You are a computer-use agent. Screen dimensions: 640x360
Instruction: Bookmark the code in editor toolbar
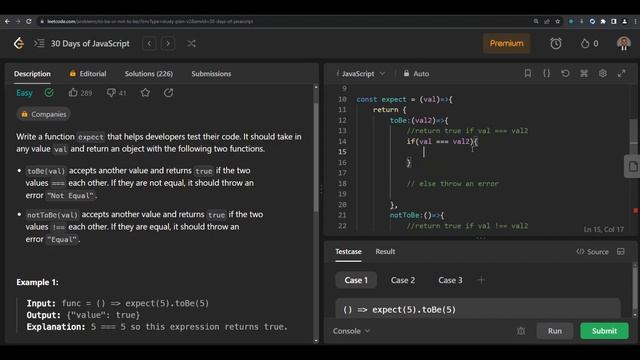[x=527, y=73]
